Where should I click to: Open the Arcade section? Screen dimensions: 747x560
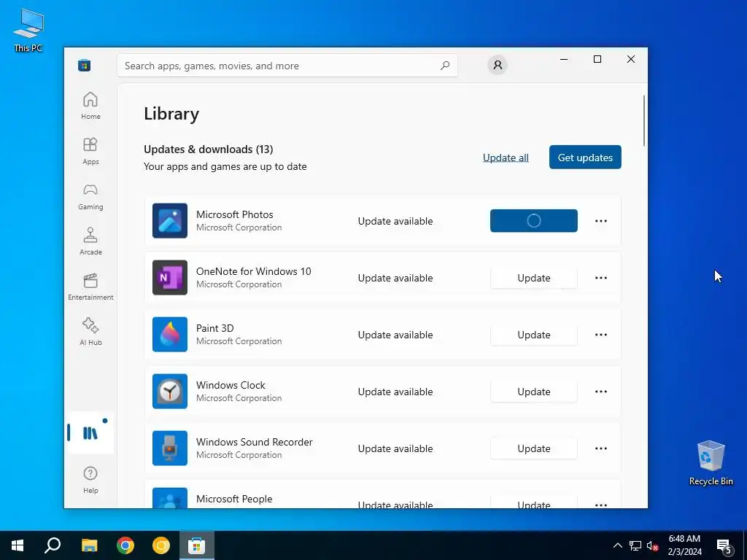point(90,241)
